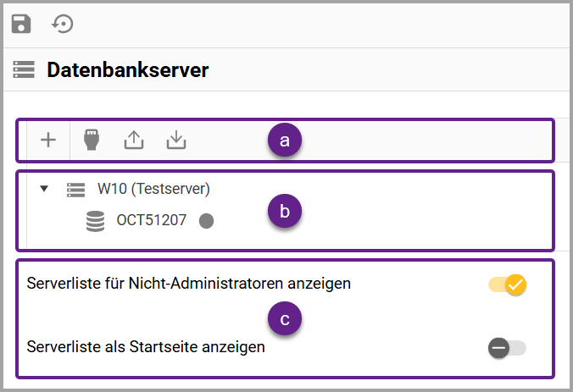Image resolution: width=573 pixels, height=392 pixels.
Task: Click the database icon beside OCT51207
Action: 96,221
